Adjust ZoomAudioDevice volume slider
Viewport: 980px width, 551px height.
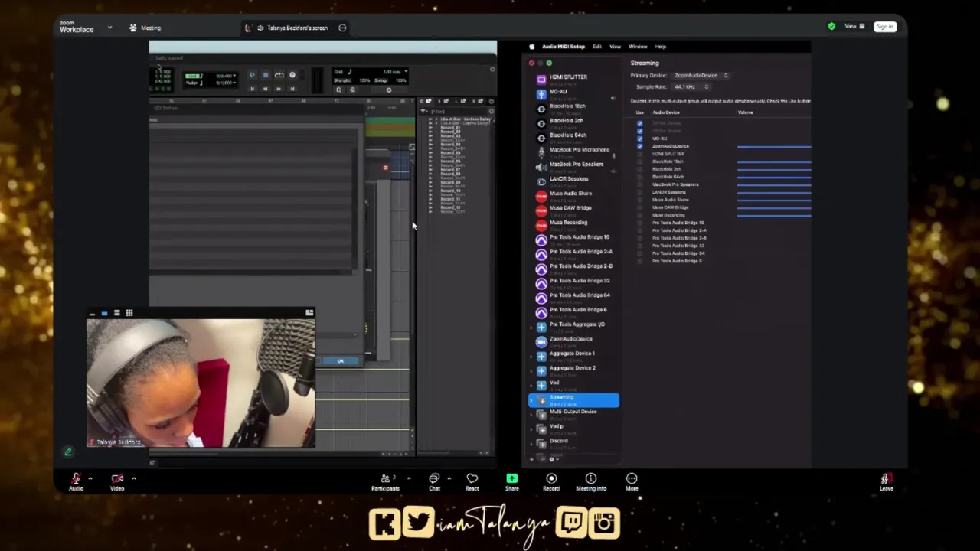pyautogui.click(x=774, y=146)
